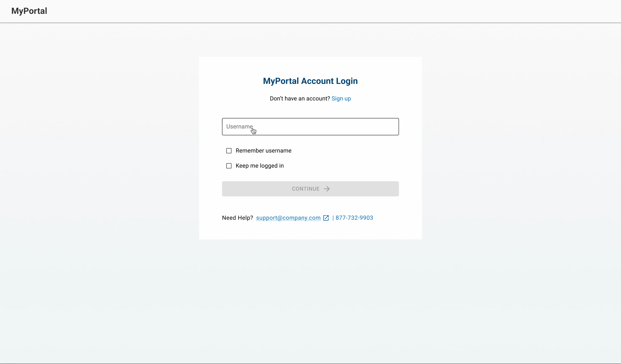Click the arrow icon on Continue button
Viewport: 621px width, 364px height.
[x=327, y=189]
